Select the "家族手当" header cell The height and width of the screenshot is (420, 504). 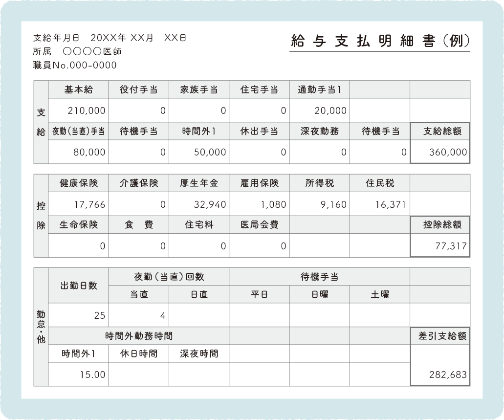(199, 90)
